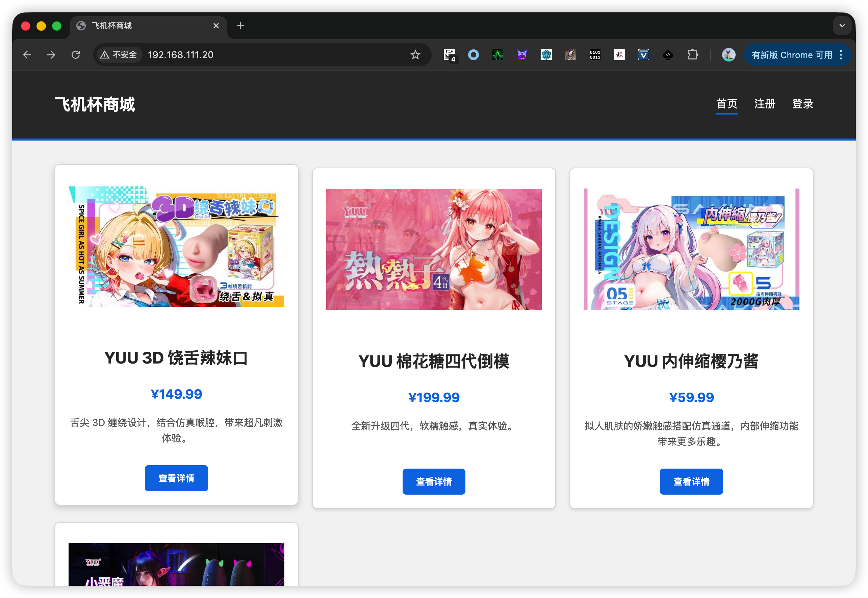Click the ¥199.99 product thumbnail image
The image size is (868, 598).
pyautogui.click(x=434, y=249)
